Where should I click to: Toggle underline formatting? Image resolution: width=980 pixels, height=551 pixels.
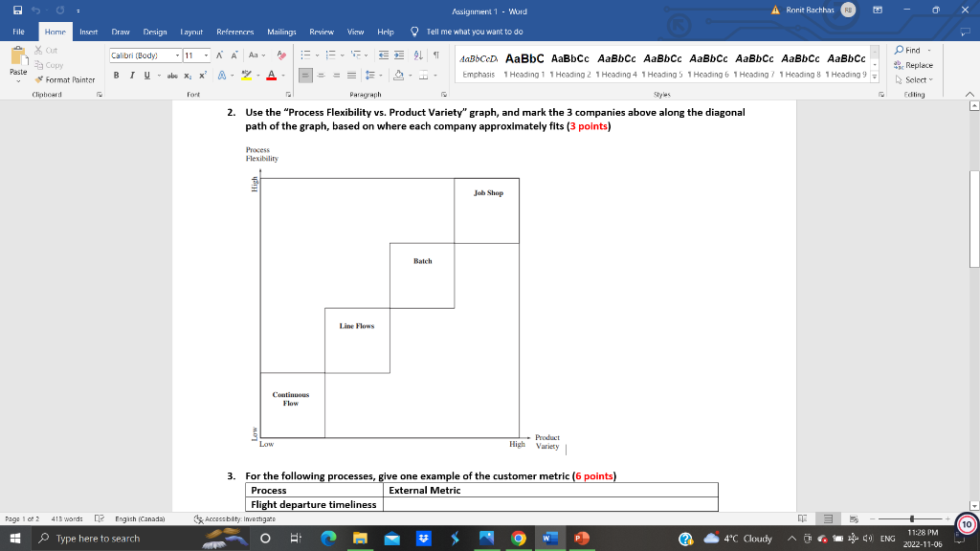146,75
